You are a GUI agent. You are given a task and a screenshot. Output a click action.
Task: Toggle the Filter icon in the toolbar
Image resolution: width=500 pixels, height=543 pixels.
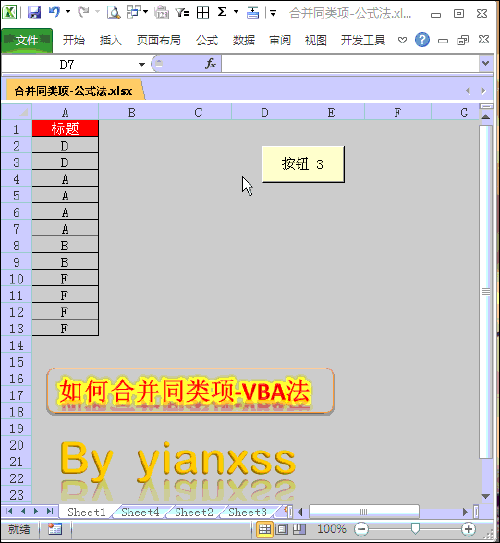[182, 13]
